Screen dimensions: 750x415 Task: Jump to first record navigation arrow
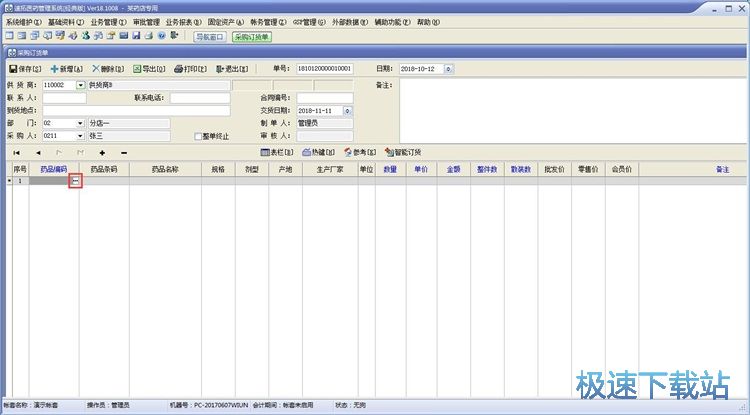16,152
